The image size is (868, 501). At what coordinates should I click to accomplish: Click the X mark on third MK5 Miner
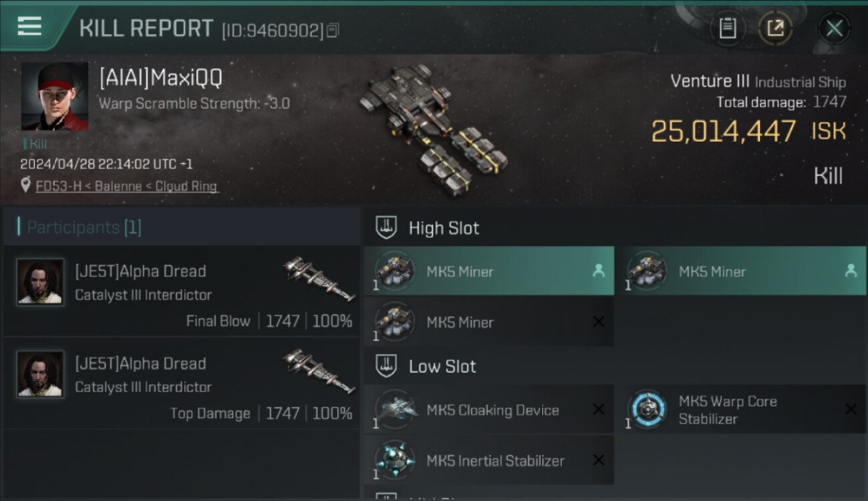pyautogui.click(x=599, y=322)
